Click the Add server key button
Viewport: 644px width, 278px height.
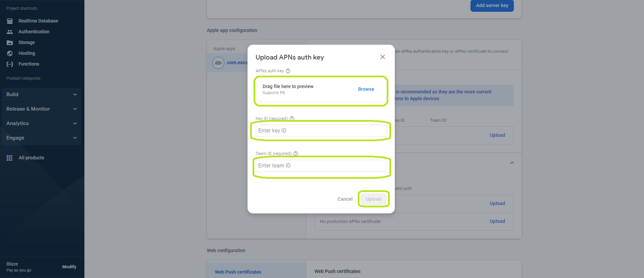tap(492, 5)
